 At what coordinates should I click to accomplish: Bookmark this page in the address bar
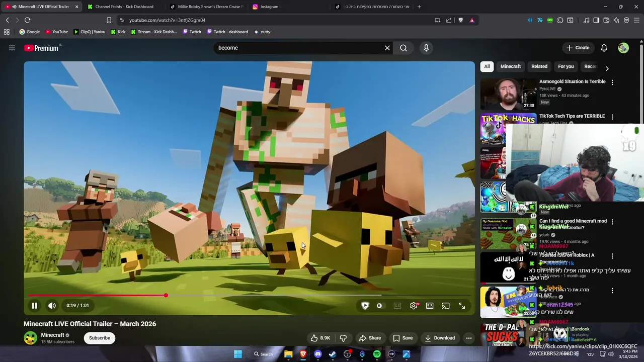109,20
